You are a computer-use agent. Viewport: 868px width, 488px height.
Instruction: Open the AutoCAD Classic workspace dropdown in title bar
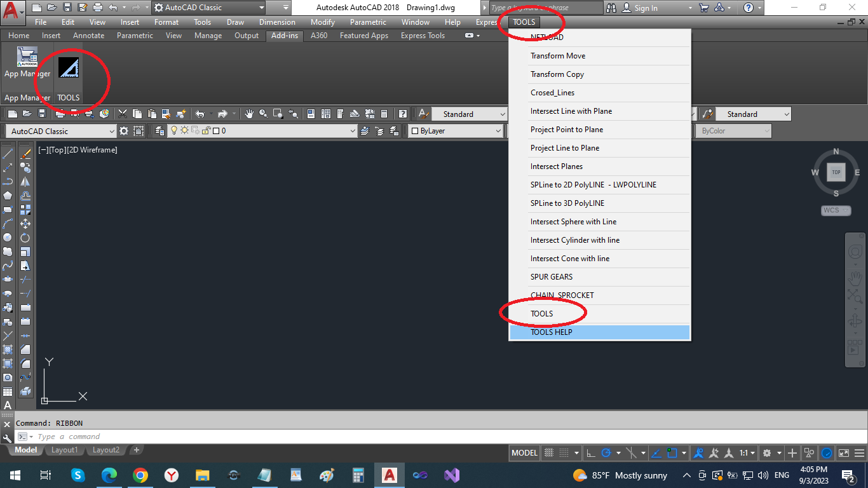(x=208, y=8)
